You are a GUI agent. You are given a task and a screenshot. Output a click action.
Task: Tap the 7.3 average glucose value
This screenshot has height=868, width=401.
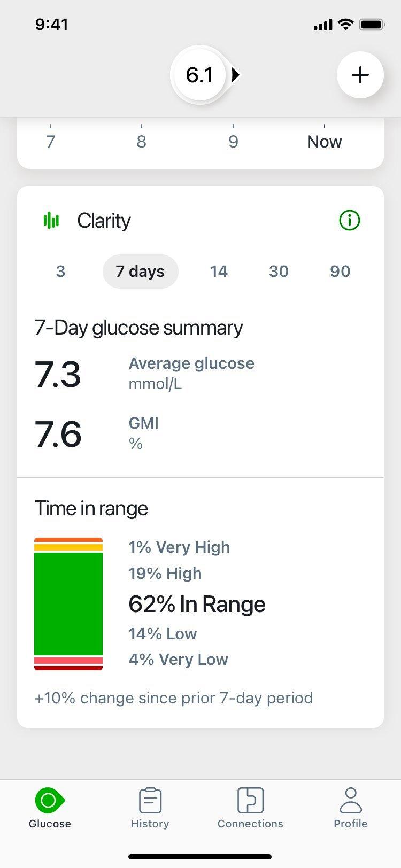point(58,374)
